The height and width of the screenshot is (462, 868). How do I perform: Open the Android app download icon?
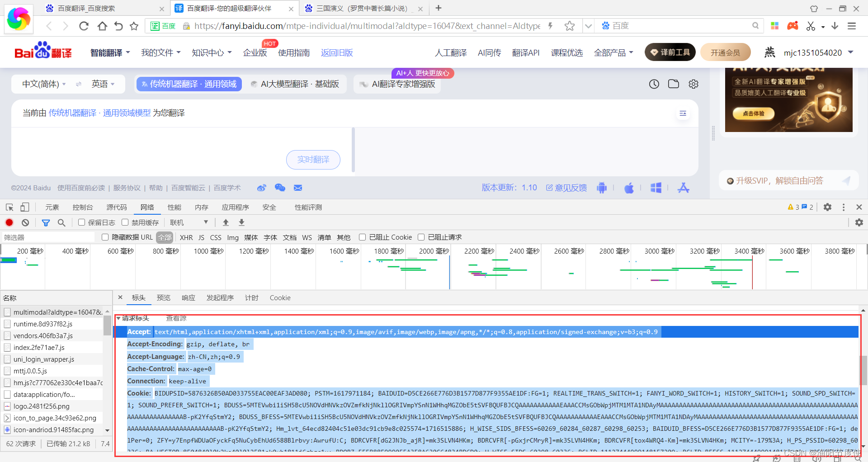[602, 188]
